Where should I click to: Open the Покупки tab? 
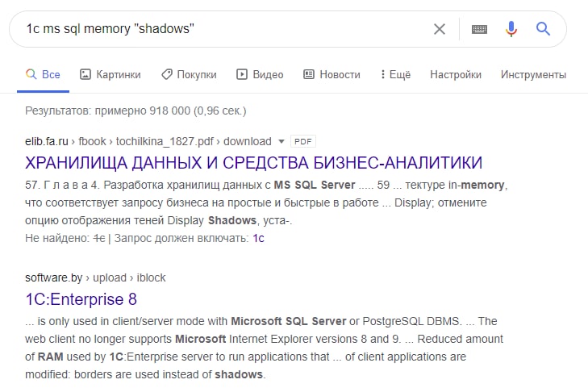click(189, 74)
